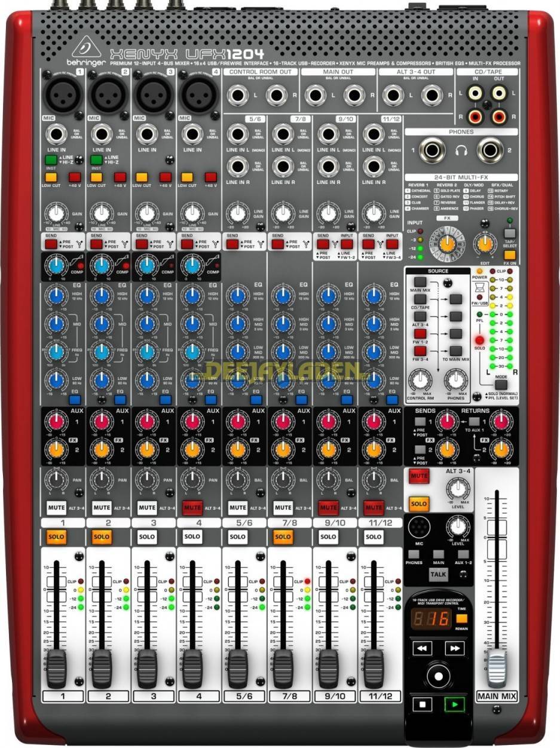Click channel 4 EQ LOW knob

(x=193, y=379)
